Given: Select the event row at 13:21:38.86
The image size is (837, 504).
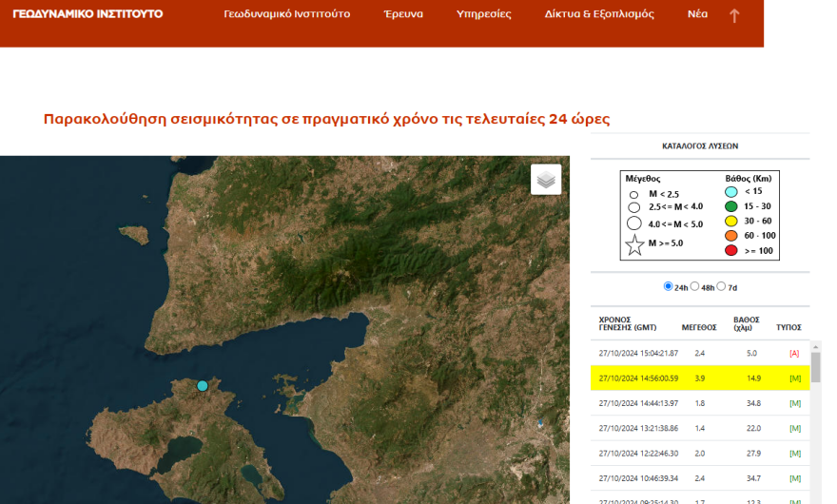Looking at the screenshot, I should point(700,428).
